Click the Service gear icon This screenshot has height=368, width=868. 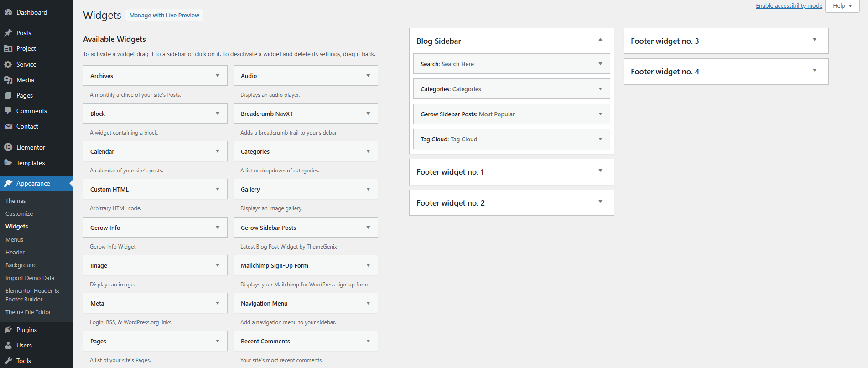point(8,64)
